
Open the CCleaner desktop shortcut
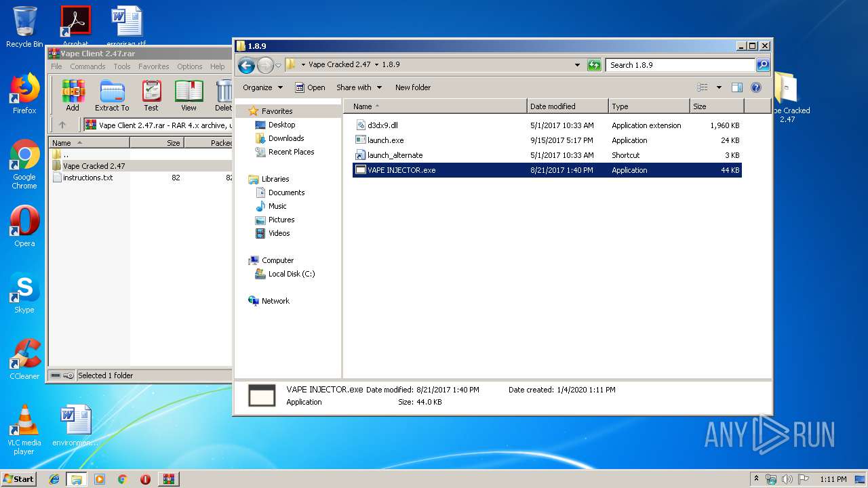24,359
